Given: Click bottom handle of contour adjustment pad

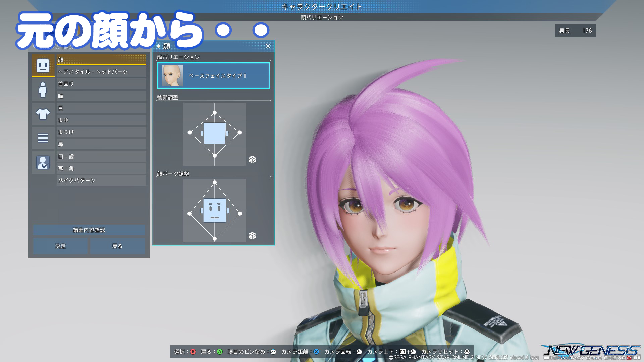Looking at the screenshot, I should tap(215, 156).
